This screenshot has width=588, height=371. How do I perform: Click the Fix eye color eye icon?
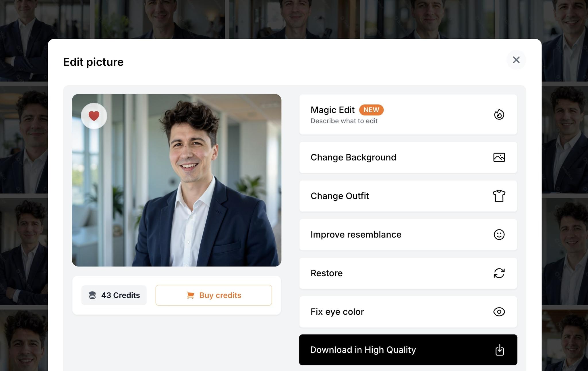pyautogui.click(x=499, y=312)
